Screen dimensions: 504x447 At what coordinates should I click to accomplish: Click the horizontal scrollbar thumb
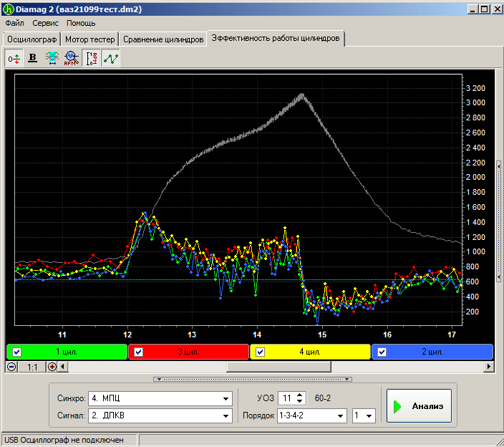point(278,367)
